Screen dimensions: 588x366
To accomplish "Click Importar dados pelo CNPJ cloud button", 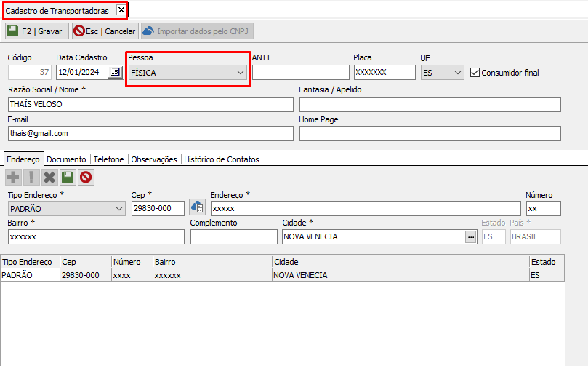I will click(196, 31).
